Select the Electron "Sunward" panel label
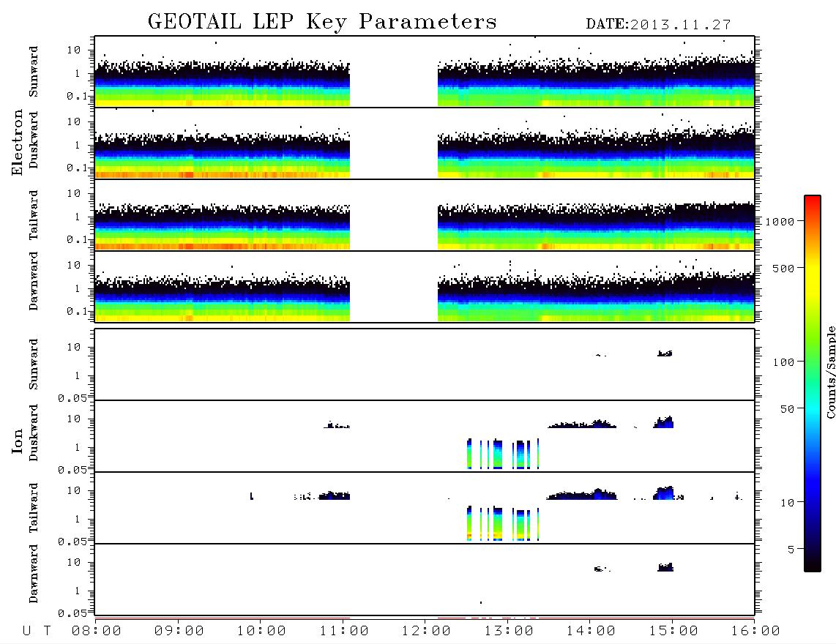 pyautogui.click(x=34, y=72)
